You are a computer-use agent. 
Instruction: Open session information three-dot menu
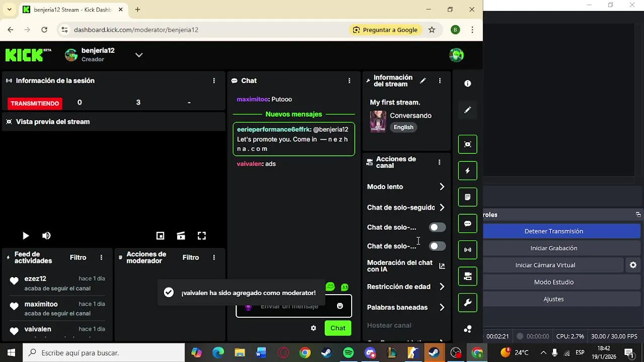(214, 80)
